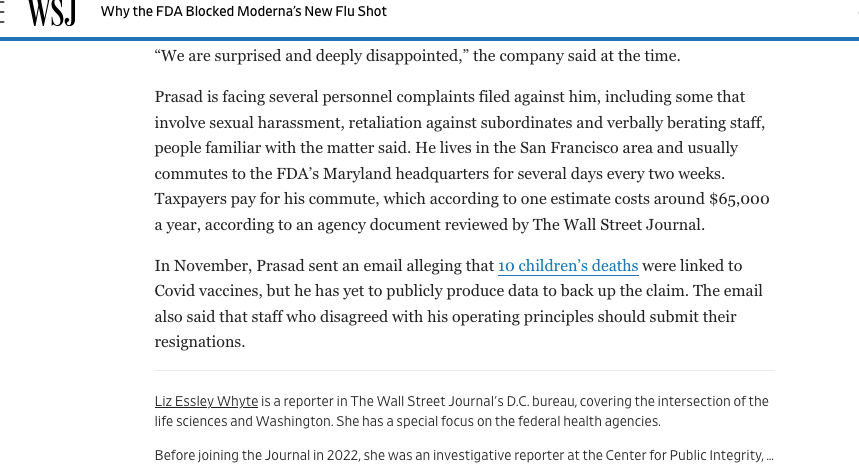
Task: Expand the truncated author bio ellipsis
Action: tap(769, 456)
